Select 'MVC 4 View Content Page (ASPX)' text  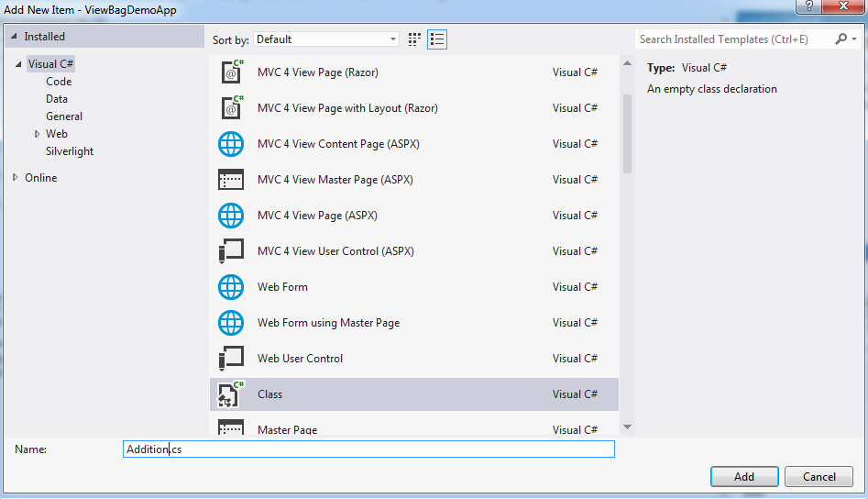click(338, 144)
